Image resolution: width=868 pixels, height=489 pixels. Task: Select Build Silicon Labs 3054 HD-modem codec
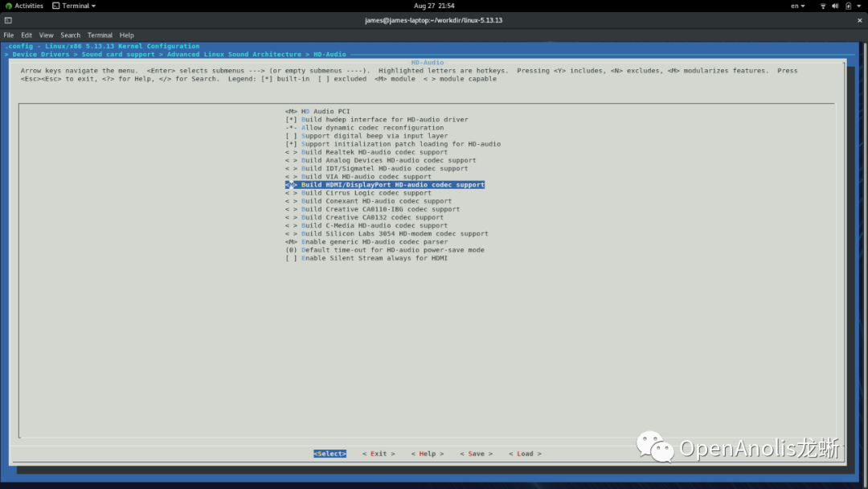387,234
